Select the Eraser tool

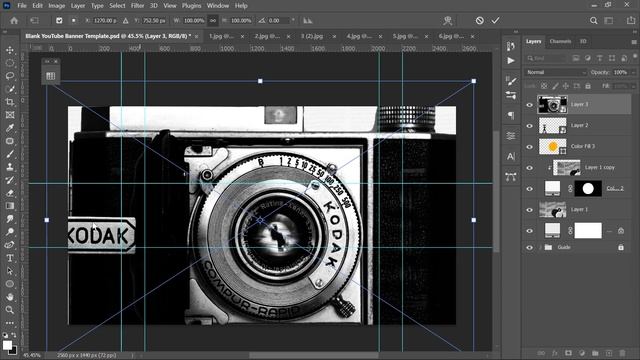point(10,193)
